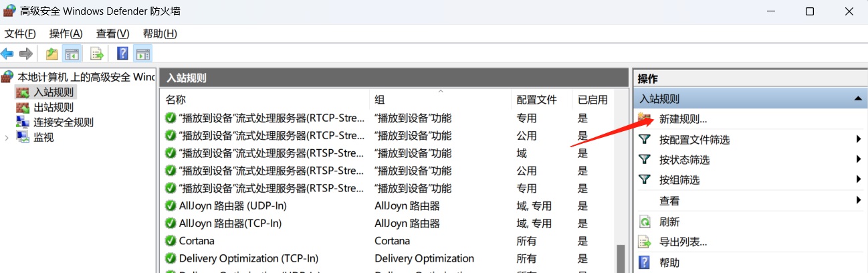Select 出站规则 in the console tree
Image resolution: width=868 pixels, height=273 pixels.
pyautogui.click(x=53, y=107)
